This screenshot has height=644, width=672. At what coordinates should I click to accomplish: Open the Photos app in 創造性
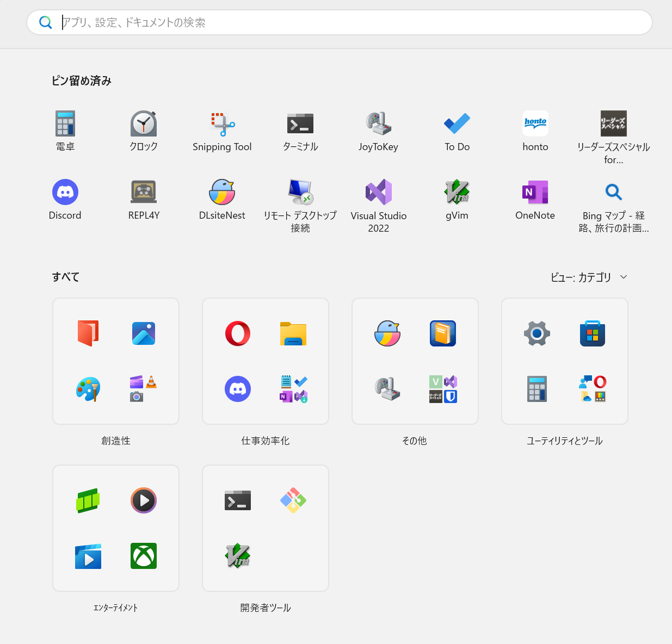(x=144, y=333)
